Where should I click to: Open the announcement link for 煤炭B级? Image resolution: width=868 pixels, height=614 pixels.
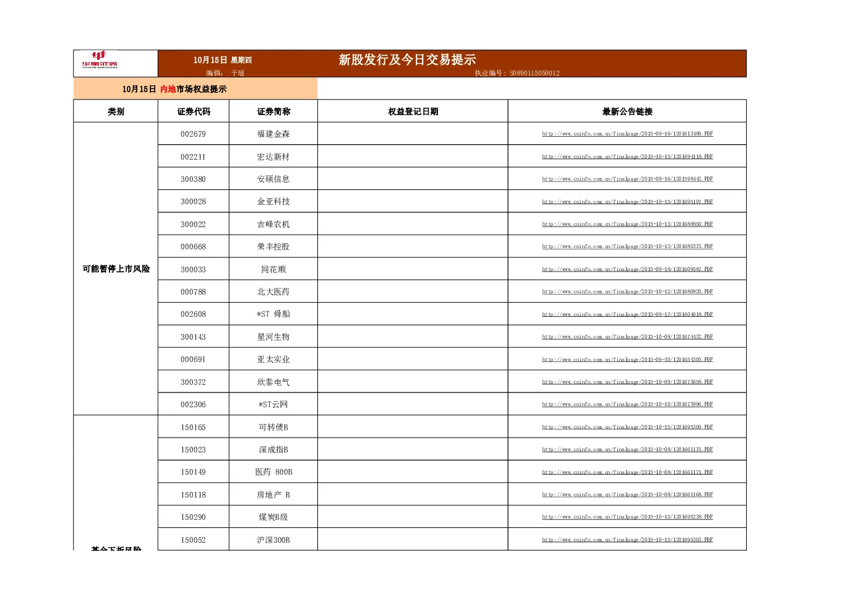(627, 517)
